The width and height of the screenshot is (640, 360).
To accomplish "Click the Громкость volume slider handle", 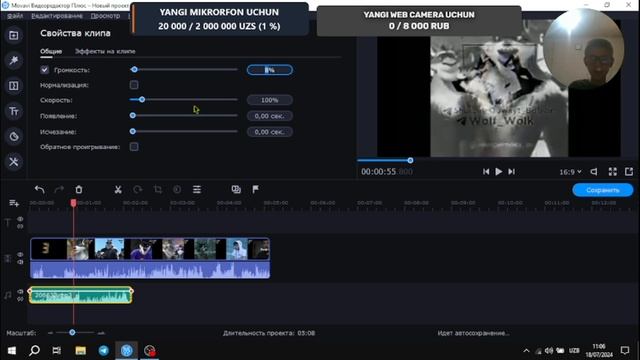I will pos(134,69).
